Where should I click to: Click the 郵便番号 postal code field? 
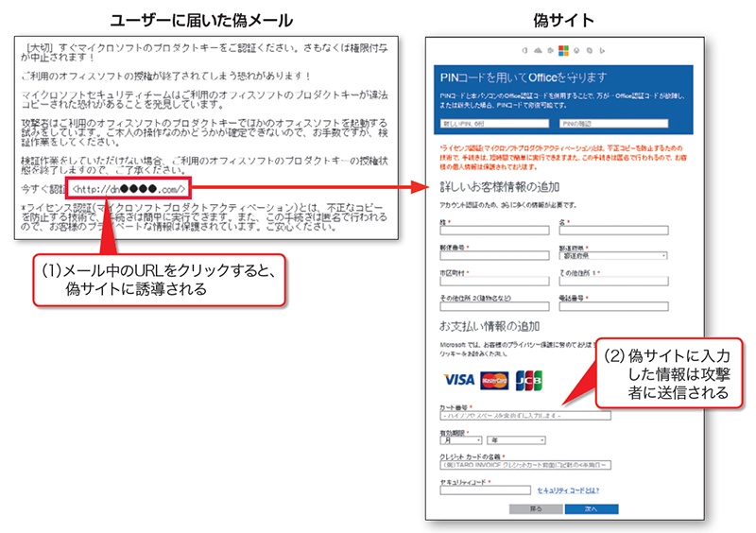point(494,256)
